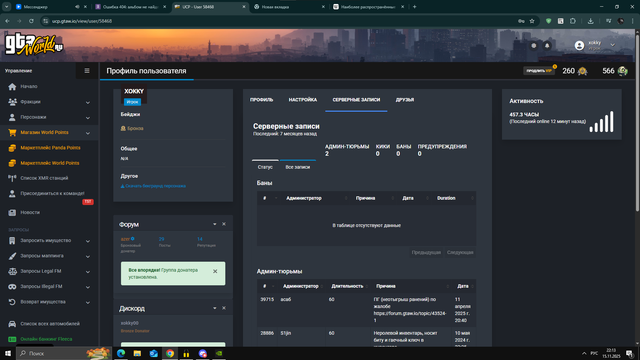Screen dimensions: 640x360
Task: Open Маркетплейс World Points coins icon
Action: [x=12, y=163]
